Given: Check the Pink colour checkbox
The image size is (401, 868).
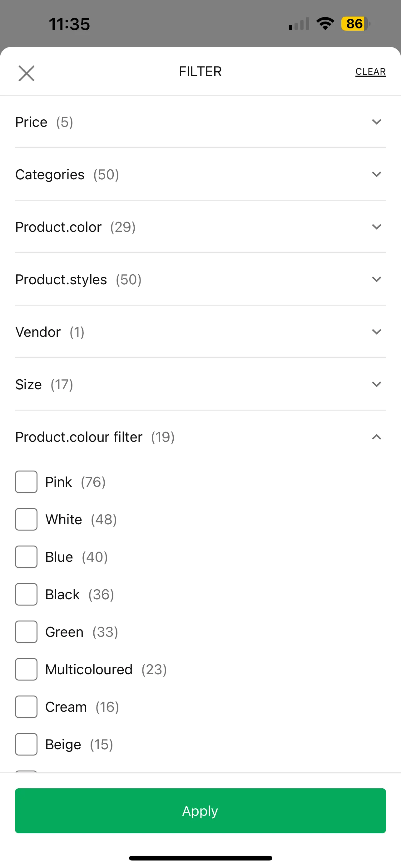Looking at the screenshot, I should 26,482.
